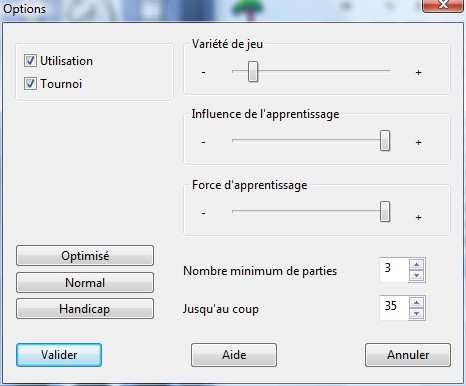Increase Nombre minimum de parties with up arrow
Image resolution: width=466 pixels, height=386 pixels.
coord(417,265)
